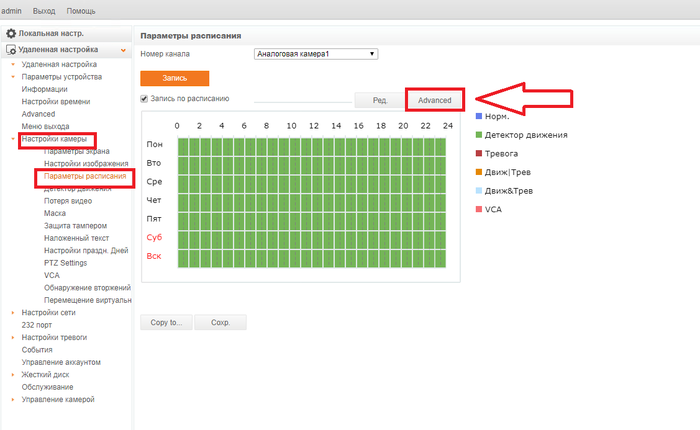The width and height of the screenshot is (700, 430).
Task: Click the Чет day label
Action: [x=154, y=200]
